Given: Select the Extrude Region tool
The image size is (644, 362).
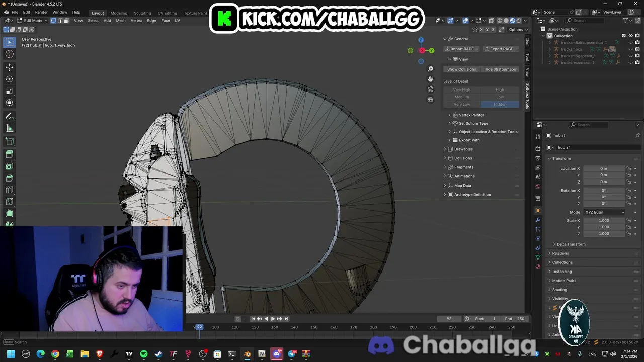Looking at the screenshot, I should [9, 154].
